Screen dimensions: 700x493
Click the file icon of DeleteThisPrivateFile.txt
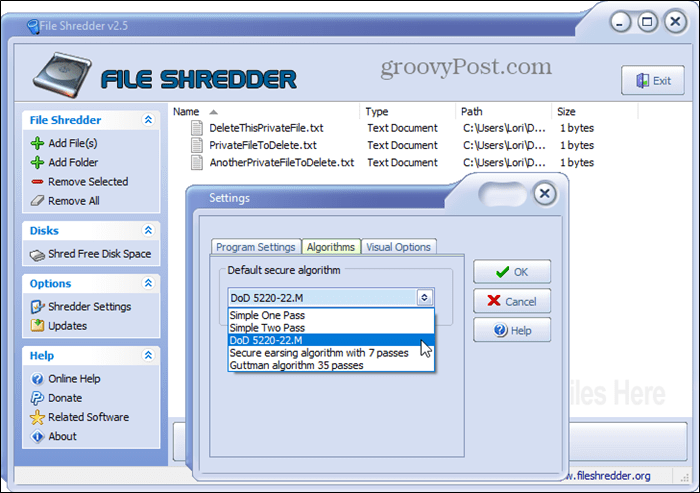(197, 128)
